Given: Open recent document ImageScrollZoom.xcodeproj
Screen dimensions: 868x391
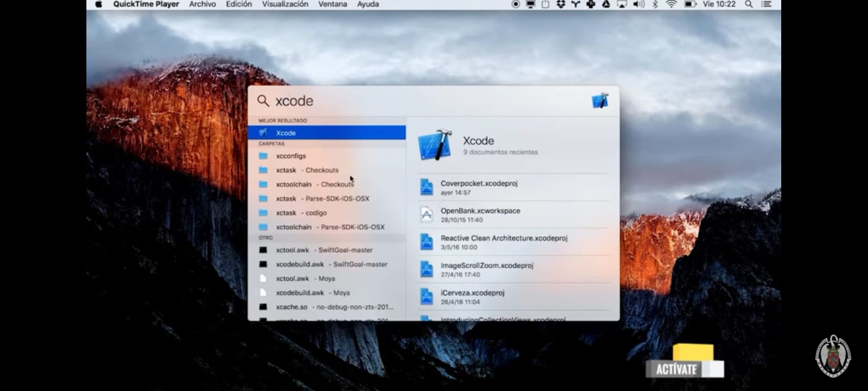Looking at the screenshot, I should point(513,269).
